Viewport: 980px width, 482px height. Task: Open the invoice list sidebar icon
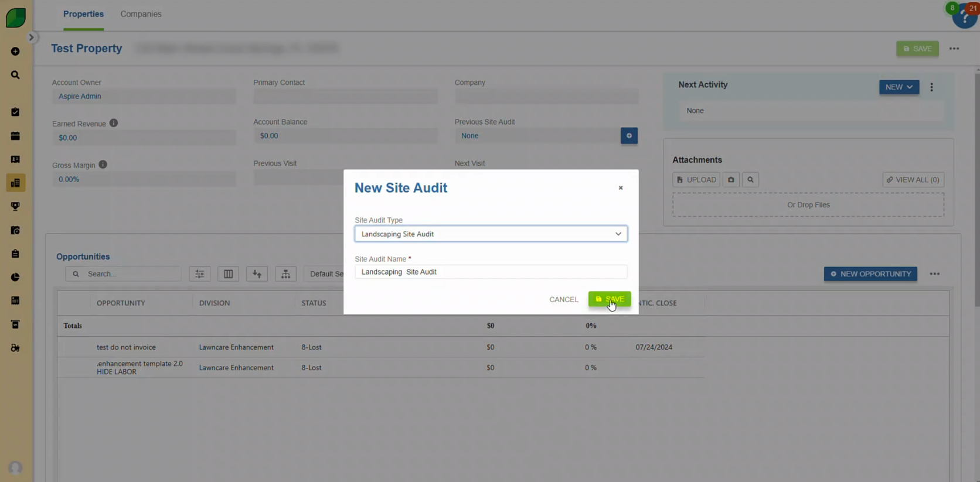(x=15, y=300)
